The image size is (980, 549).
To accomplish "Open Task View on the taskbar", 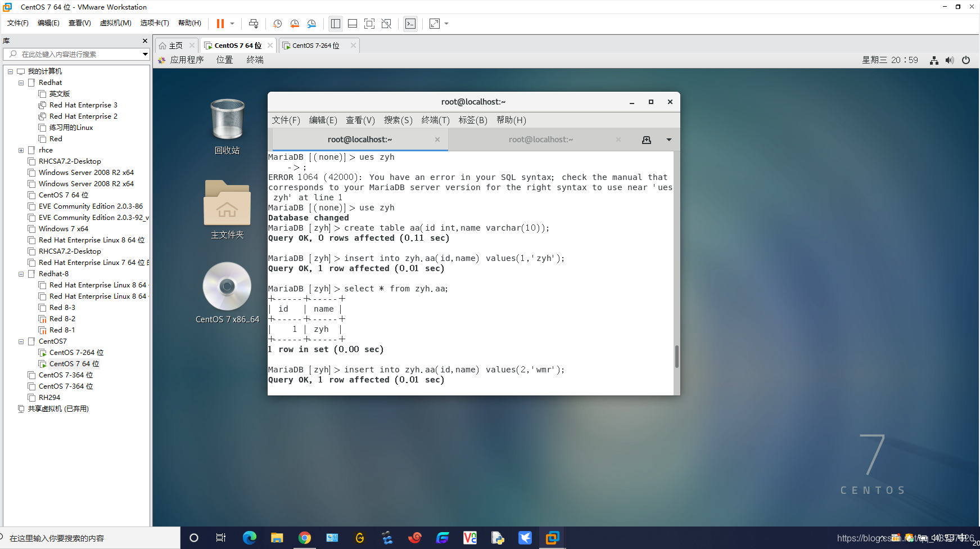I will click(x=221, y=538).
